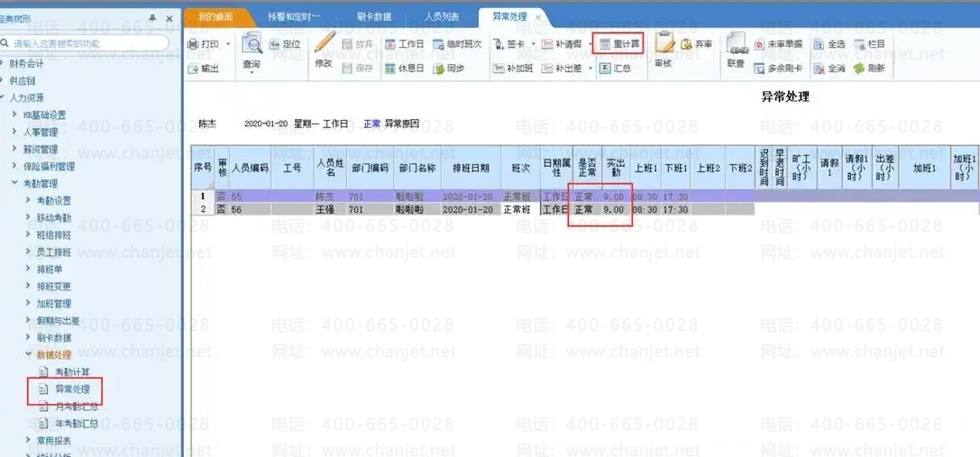
Task: Open the 签卡 dropdown arrow
Action: click(x=533, y=44)
